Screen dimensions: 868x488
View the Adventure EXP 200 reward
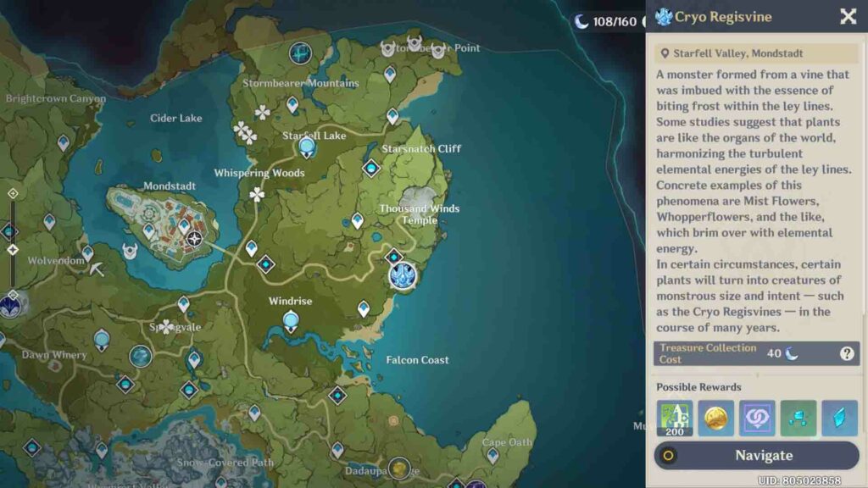tap(674, 419)
